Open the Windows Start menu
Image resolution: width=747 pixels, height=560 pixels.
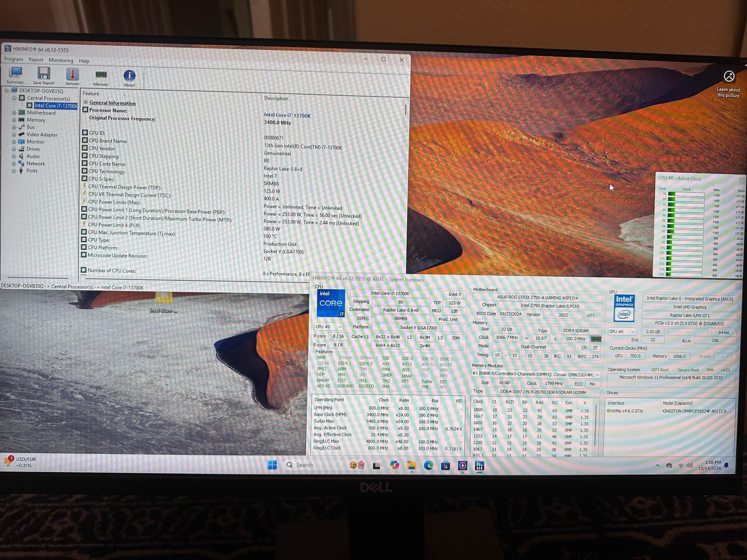[272, 465]
